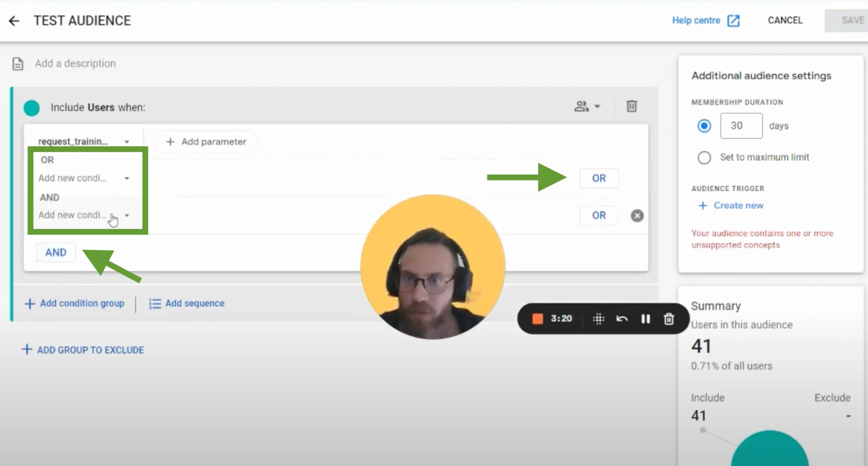Open the user scope dropdown icon
Screen dimensions: 868x466
coord(587,106)
